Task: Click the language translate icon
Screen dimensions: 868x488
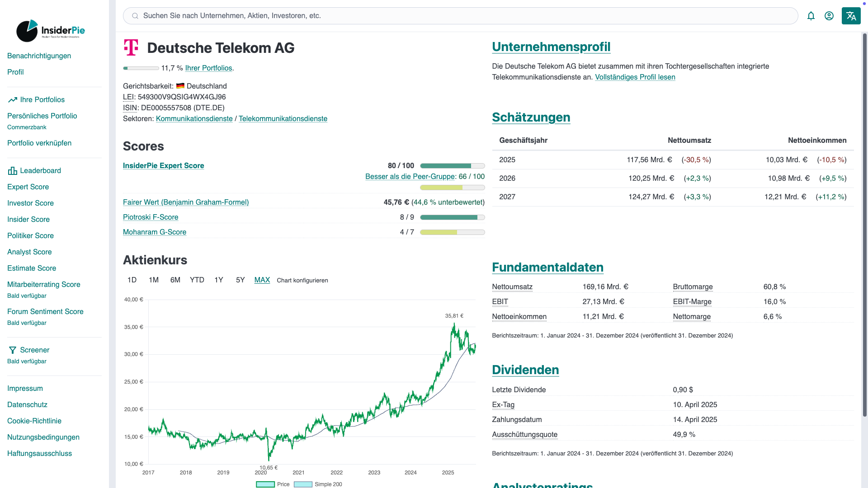Action: 851,16
